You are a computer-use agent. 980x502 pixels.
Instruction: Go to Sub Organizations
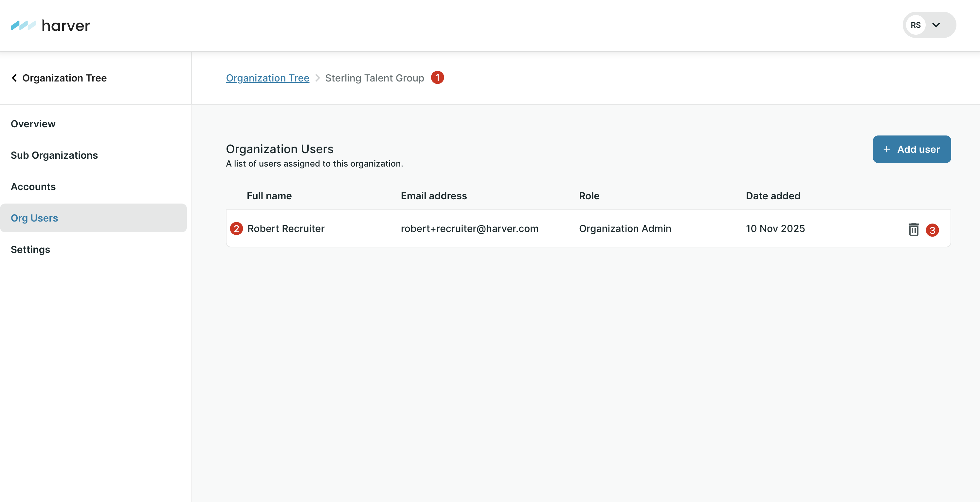click(x=54, y=155)
